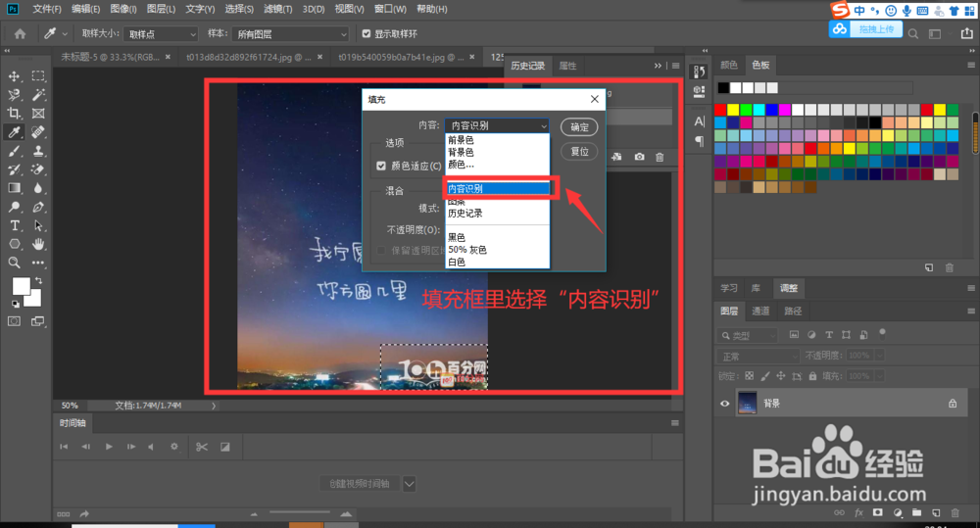Select the Dodge tool
Image resolution: width=980 pixels, height=528 pixels.
coord(14,207)
